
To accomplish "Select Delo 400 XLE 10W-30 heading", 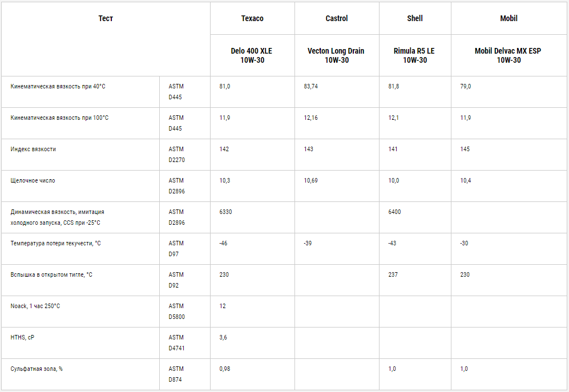I will click(252, 55).
